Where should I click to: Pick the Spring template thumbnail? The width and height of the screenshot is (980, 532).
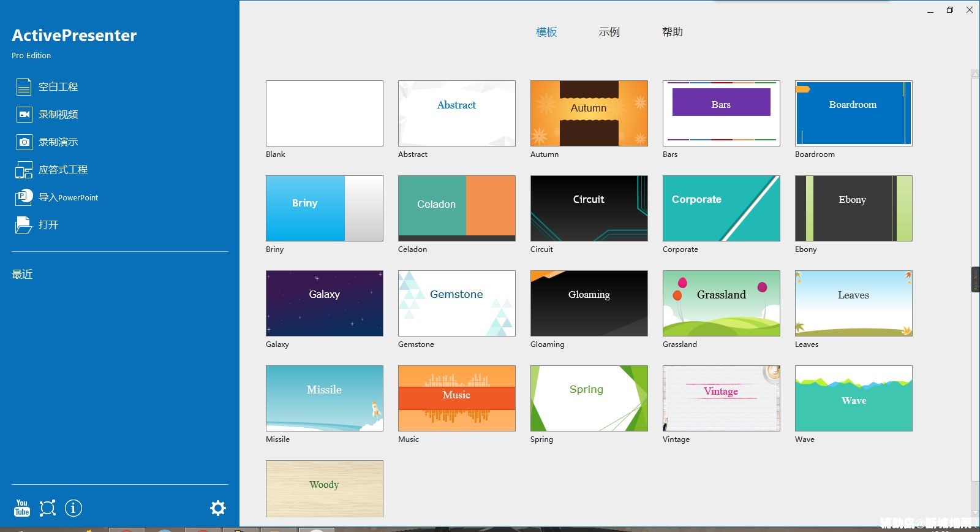point(589,398)
